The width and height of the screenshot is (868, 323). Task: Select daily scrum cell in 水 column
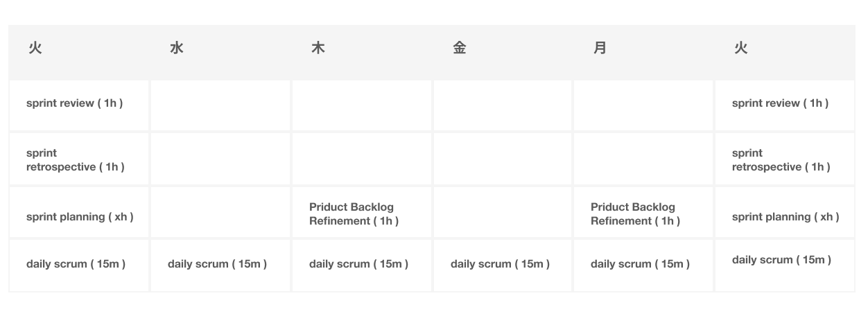217,264
